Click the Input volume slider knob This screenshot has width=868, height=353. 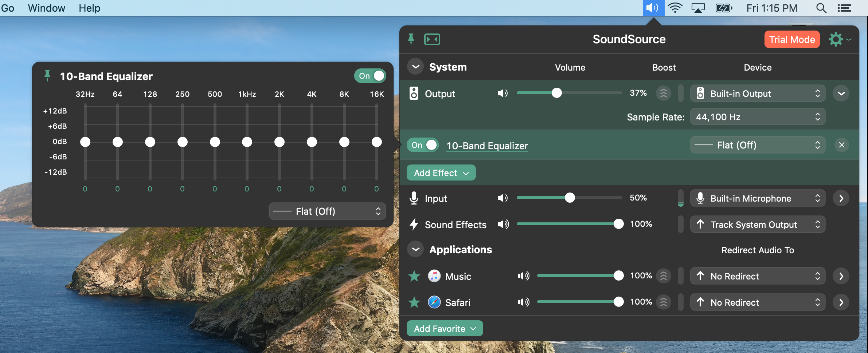570,198
